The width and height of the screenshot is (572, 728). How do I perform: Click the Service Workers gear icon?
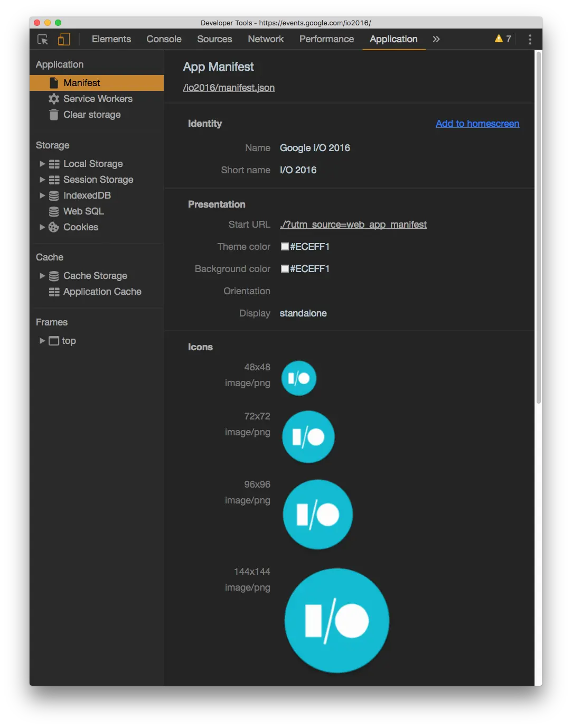coord(54,99)
